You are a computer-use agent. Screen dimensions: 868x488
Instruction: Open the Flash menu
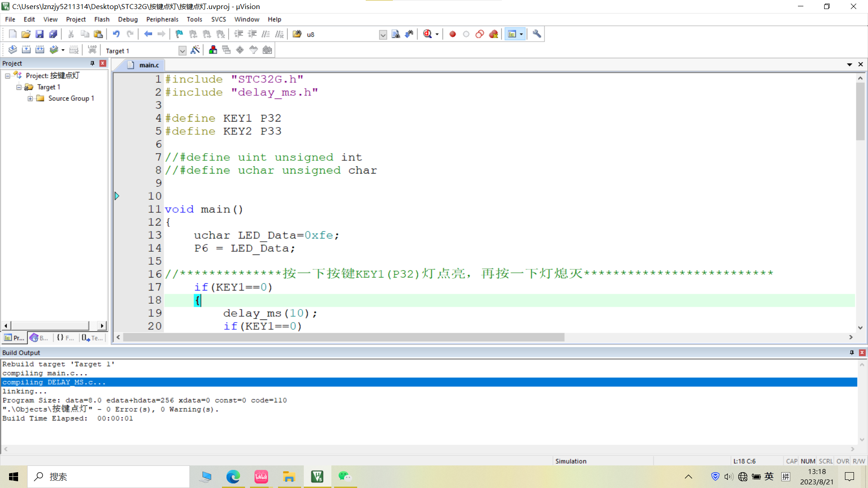(x=102, y=19)
